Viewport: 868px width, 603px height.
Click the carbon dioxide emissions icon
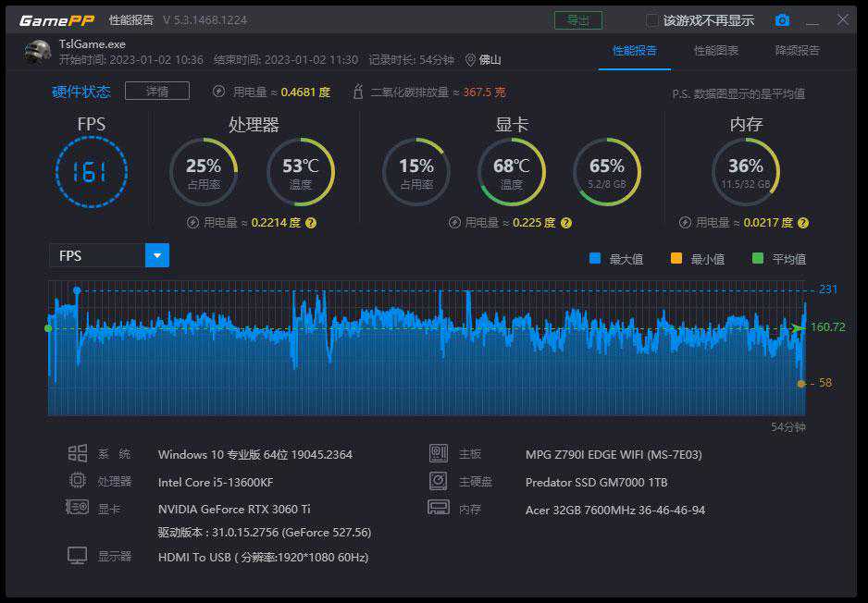pyautogui.click(x=359, y=92)
